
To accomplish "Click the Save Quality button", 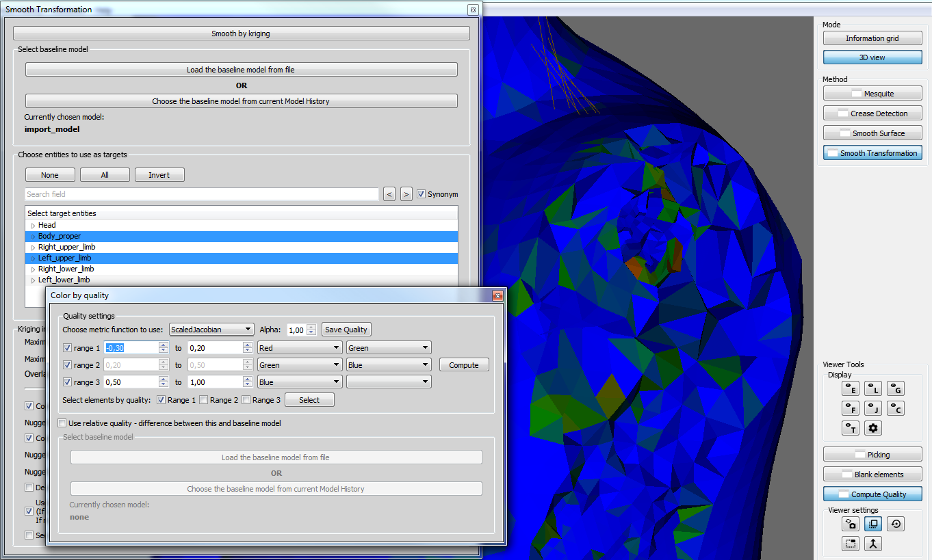I will click(x=346, y=330).
